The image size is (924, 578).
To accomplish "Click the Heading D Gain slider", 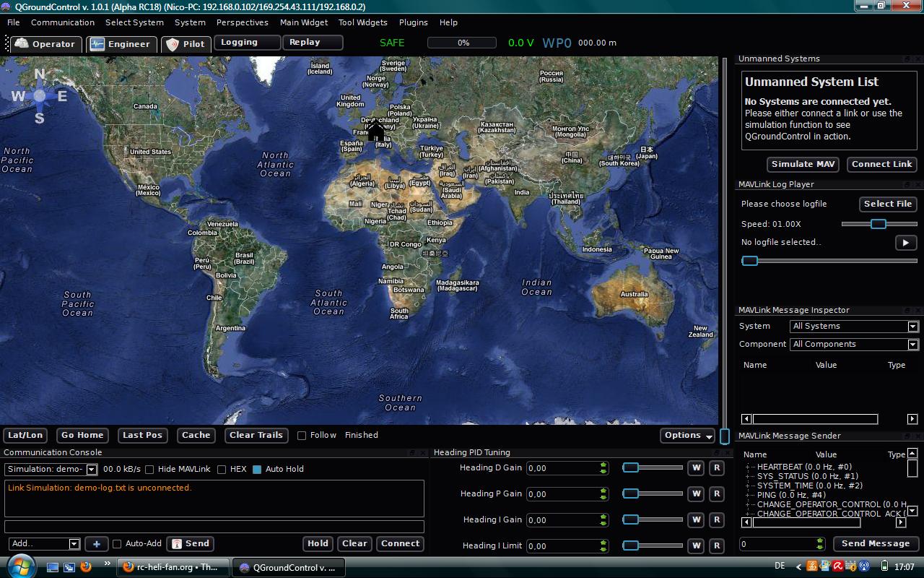I will tap(653, 468).
